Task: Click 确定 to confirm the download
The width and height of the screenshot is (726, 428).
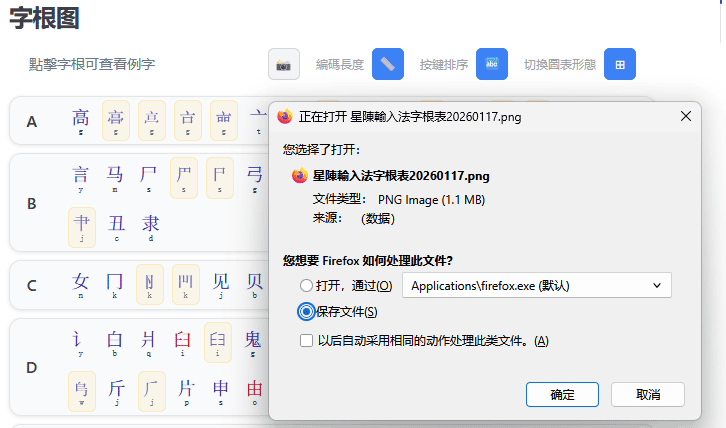Action: (x=562, y=395)
